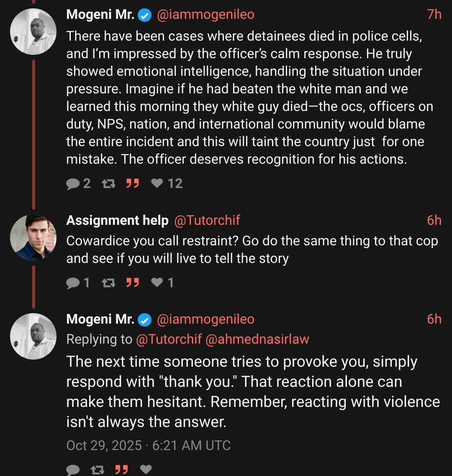Like the bottom 'thank you' tweet
Image resolution: width=452 pixels, height=476 pixels.
146,470
